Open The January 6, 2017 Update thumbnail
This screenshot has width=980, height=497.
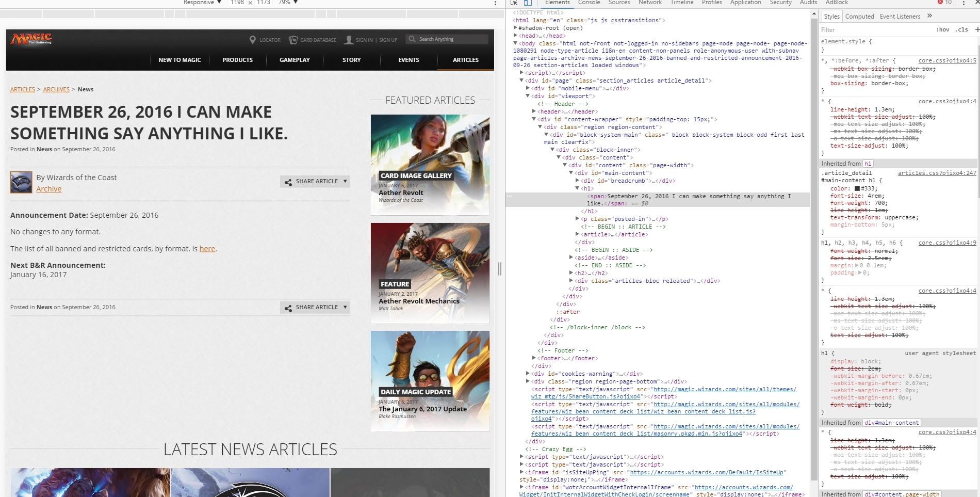tap(430, 381)
